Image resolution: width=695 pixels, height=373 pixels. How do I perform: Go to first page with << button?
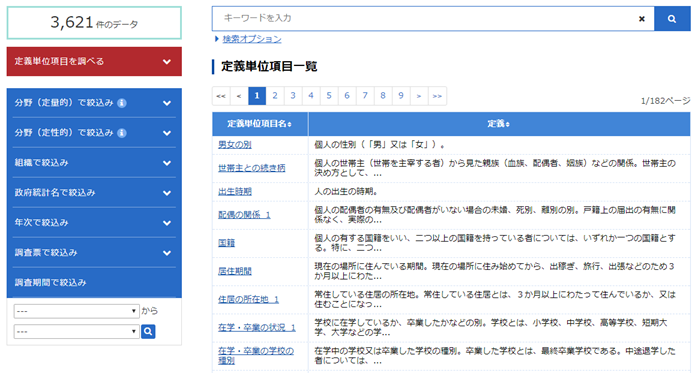[221, 96]
